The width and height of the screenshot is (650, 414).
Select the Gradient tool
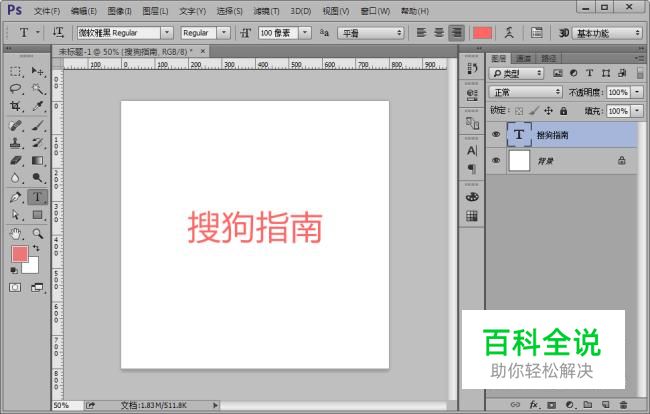pos(38,160)
